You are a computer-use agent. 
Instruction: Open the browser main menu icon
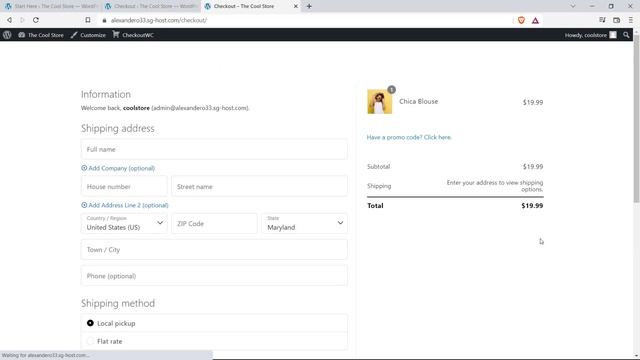coord(631,20)
